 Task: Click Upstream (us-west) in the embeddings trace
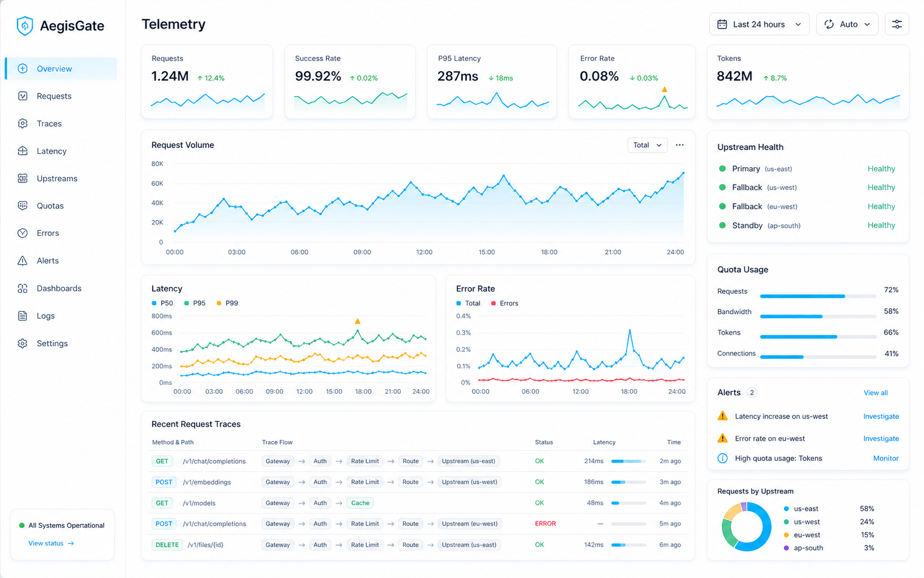(x=470, y=482)
